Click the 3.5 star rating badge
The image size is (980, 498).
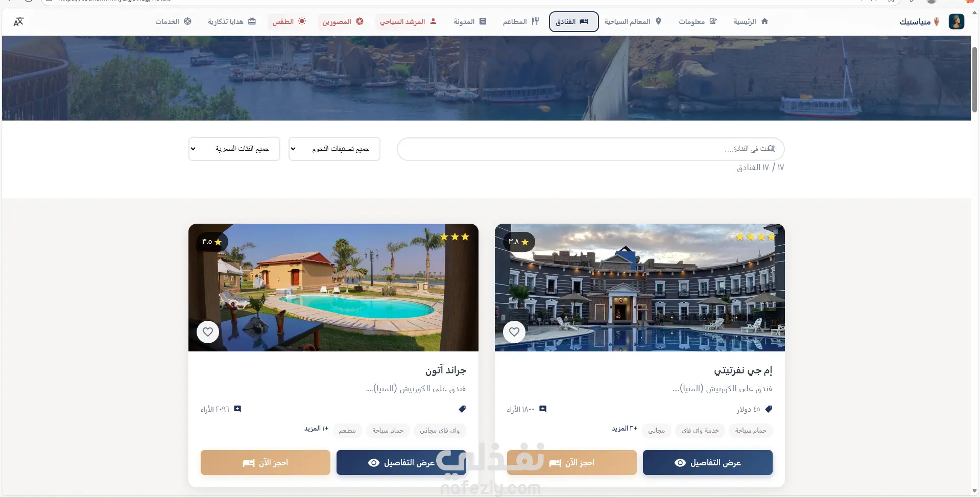click(x=212, y=242)
